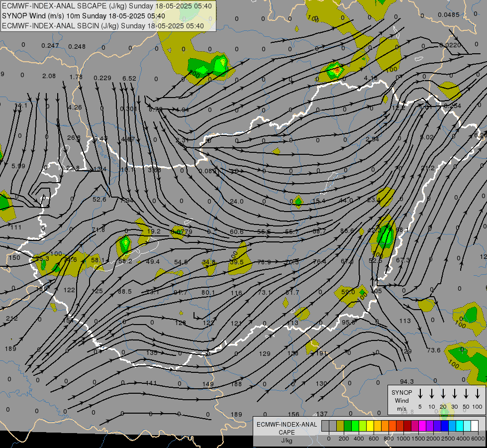The height and width of the screenshot is (448, 487).
Task: Click the SBCIN title line in header
Action: [103, 26]
